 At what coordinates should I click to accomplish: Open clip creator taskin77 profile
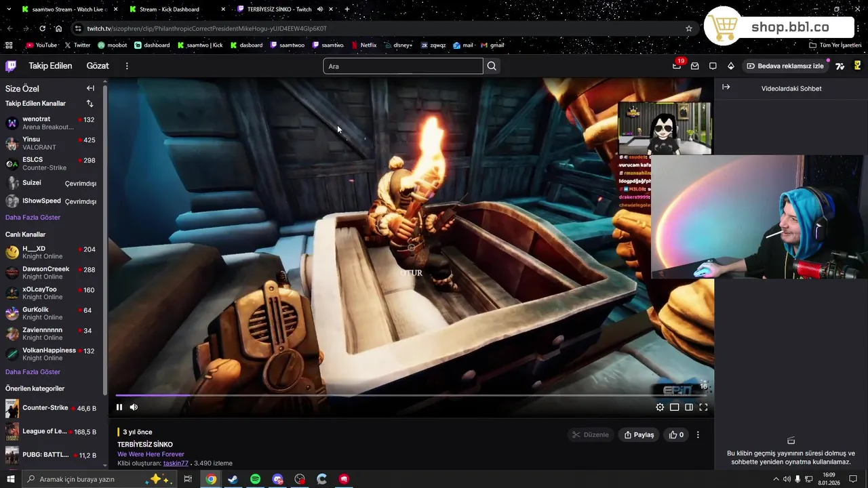tap(176, 464)
